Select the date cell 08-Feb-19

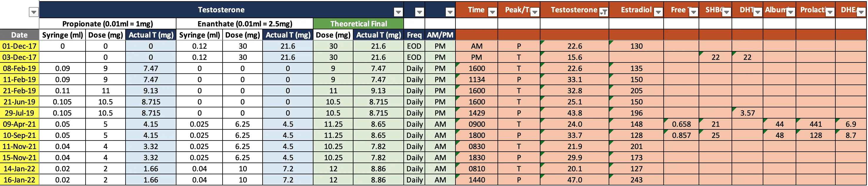tap(19, 68)
